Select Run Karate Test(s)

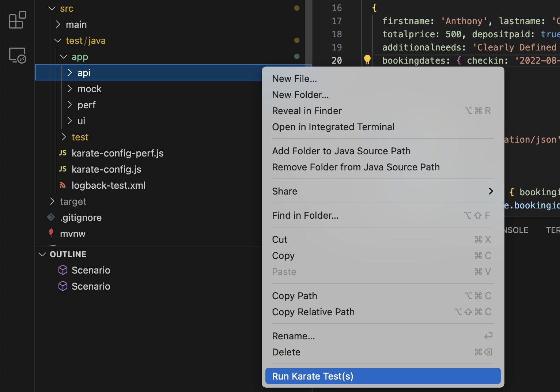pos(383,376)
